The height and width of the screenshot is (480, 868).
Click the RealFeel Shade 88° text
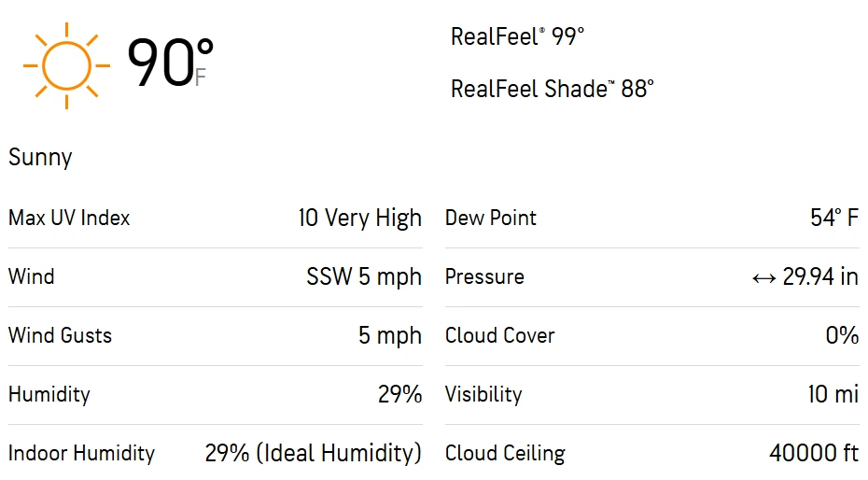pyautogui.click(x=552, y=89)
